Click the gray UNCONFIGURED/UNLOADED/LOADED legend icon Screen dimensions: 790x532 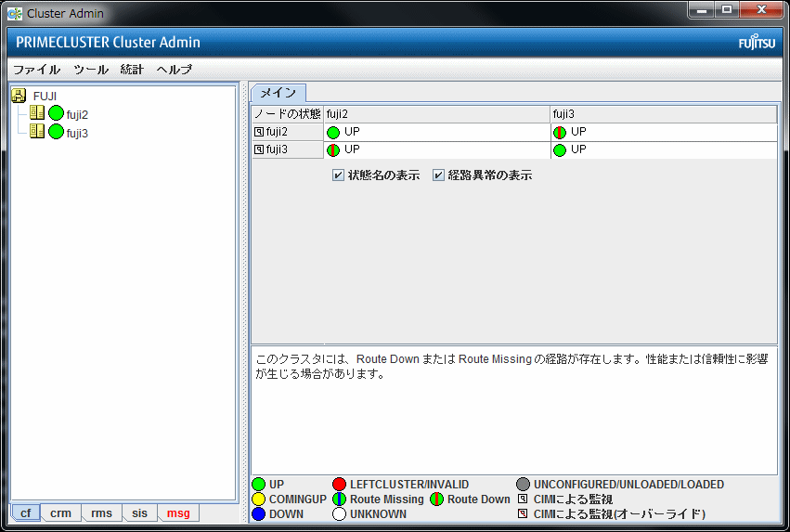click(x=523, y=484)
